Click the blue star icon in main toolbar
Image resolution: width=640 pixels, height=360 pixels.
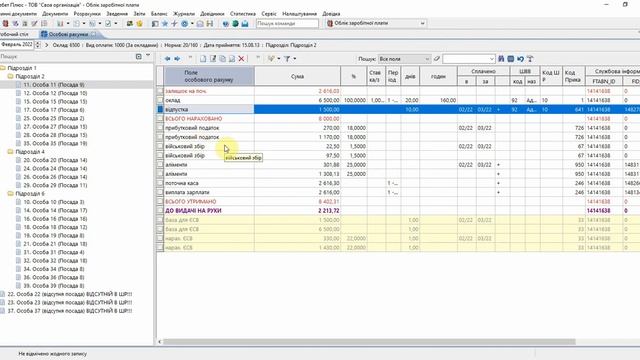pos(165,24)
